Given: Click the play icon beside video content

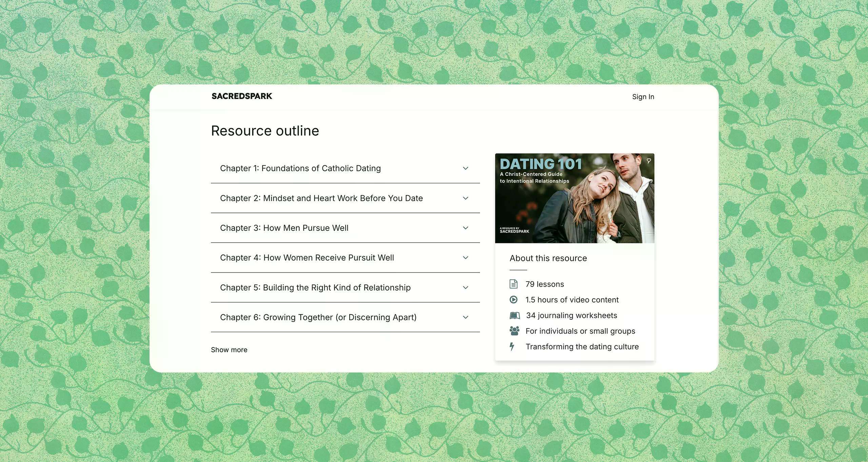Looking at the screenshot, I should coord(514,300).
